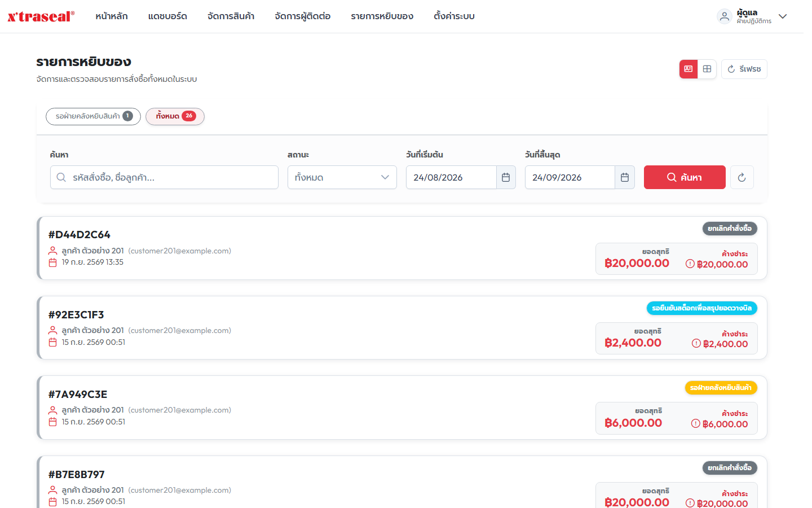812x508 pixels.
Task: Open หน้าหลัก in the navigation
Action: [112, 16]
